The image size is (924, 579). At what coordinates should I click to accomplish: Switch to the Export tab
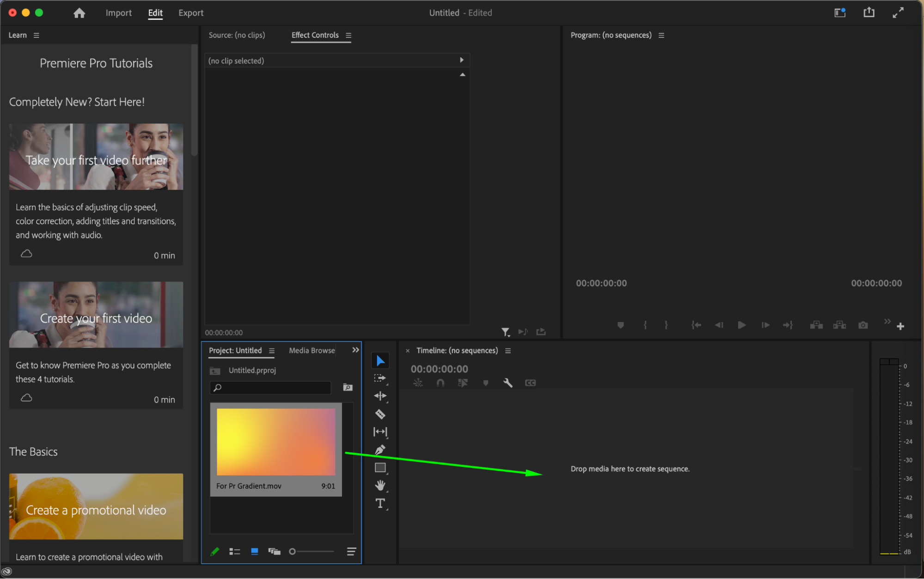pyautogui.click(x=190, y=13)
